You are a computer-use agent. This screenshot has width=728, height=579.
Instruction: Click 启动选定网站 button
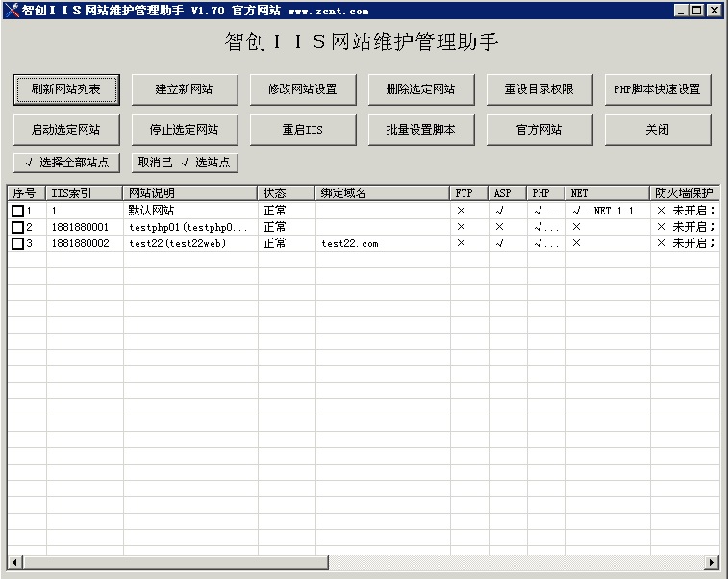point(66,130)
